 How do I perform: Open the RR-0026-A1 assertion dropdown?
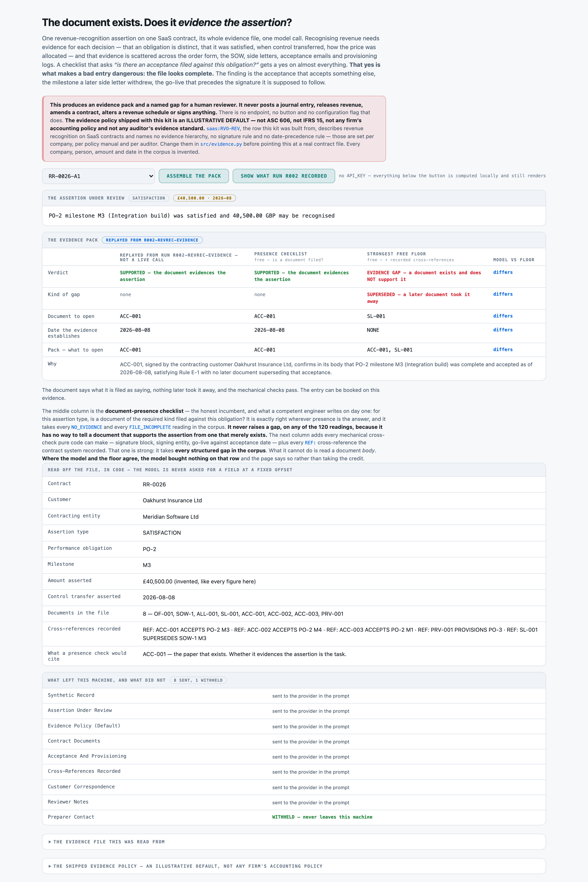(98, 176)
